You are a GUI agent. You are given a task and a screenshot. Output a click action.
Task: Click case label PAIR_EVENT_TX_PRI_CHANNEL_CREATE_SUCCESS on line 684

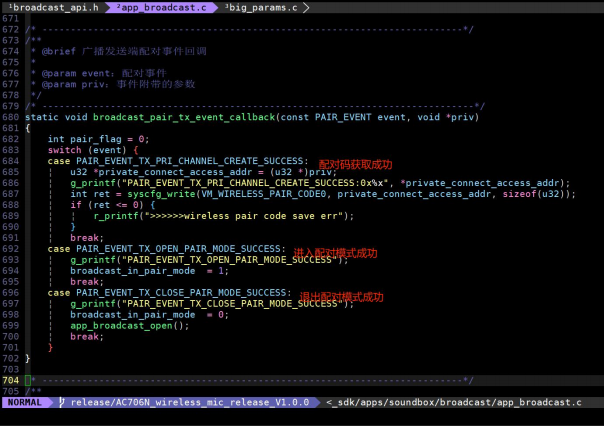(x=190, y=161)
